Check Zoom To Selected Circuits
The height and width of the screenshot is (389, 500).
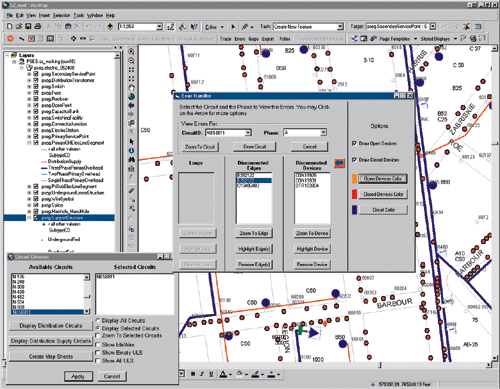(98, 336)
